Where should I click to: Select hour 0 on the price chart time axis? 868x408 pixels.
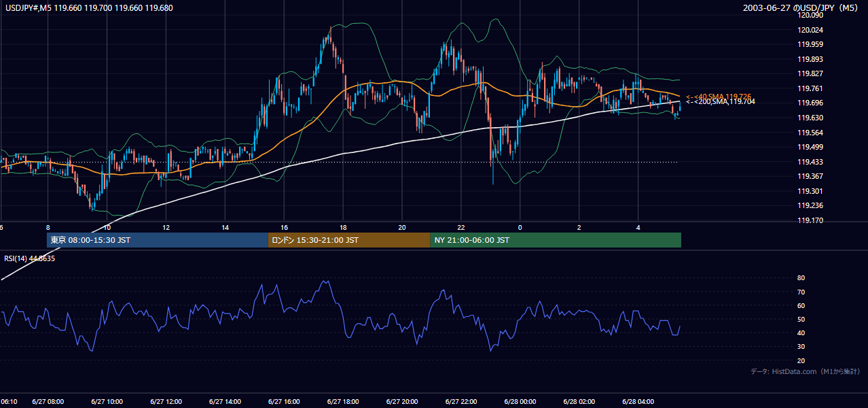click(x=520, y=227)
